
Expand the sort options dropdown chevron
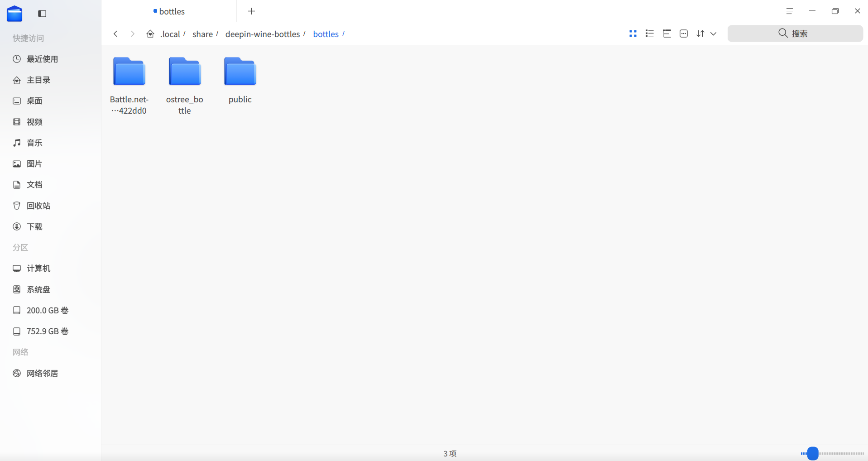coord(713,34)
